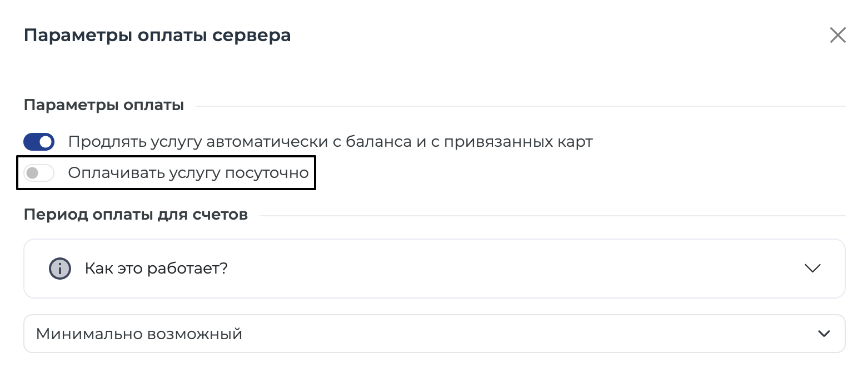
Task: Click the "Параметры оплаты" section heading
Action: click(x=104, y=105)
